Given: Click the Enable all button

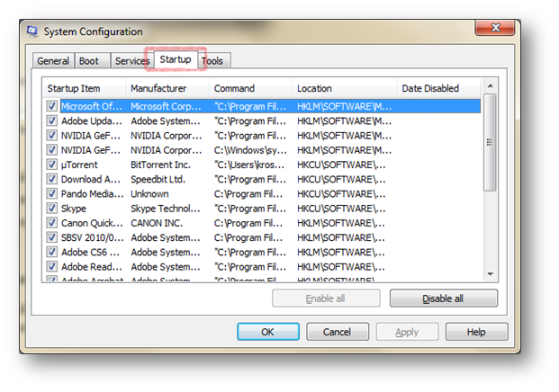Looking at the screenshot, I should [x=326, y=298].
